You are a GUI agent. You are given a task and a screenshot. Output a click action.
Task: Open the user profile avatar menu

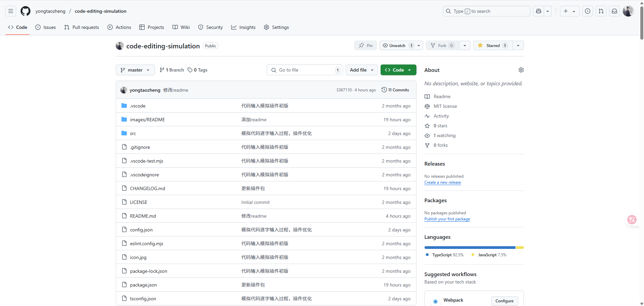tap(628, 11)
